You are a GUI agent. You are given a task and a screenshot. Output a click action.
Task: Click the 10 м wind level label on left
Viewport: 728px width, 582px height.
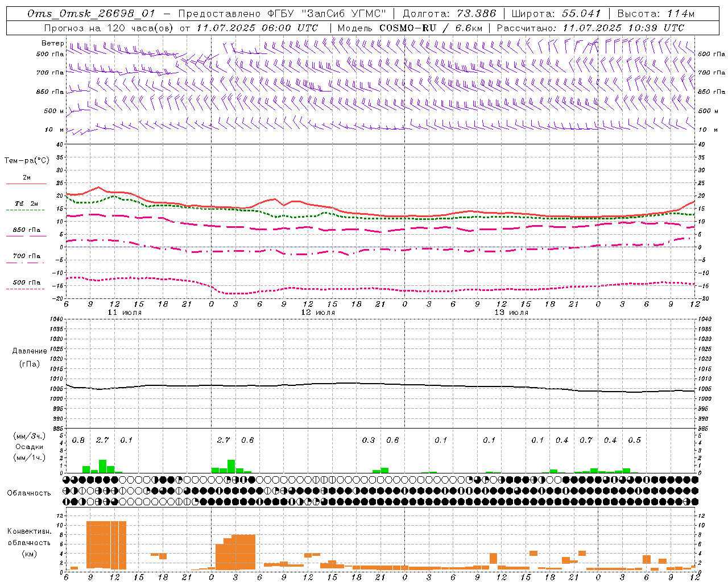click(55, 130)
